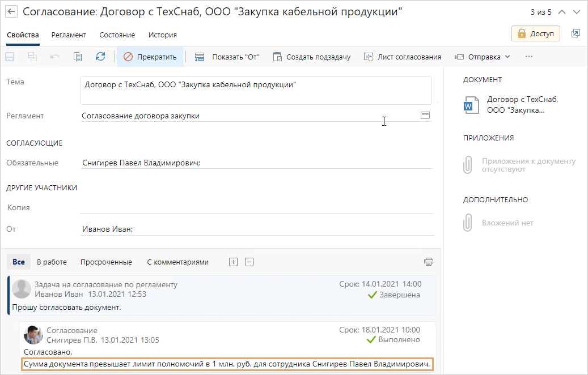
Task: Go to the previous item with the up chevron
Action: click(562, 12)
